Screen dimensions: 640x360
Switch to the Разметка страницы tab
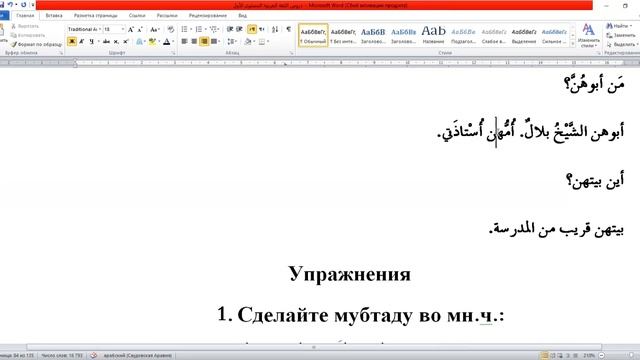click(96, 16)
